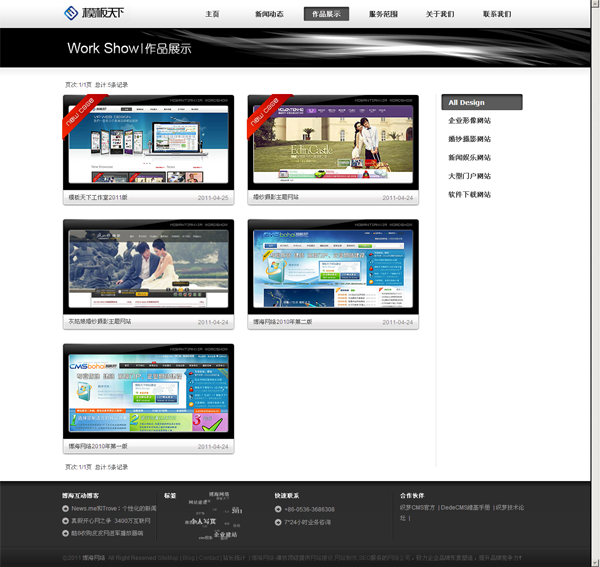Filter by 软件下载网站 category
The width and height of the screenshot is (600, 567).
[470, 194]
